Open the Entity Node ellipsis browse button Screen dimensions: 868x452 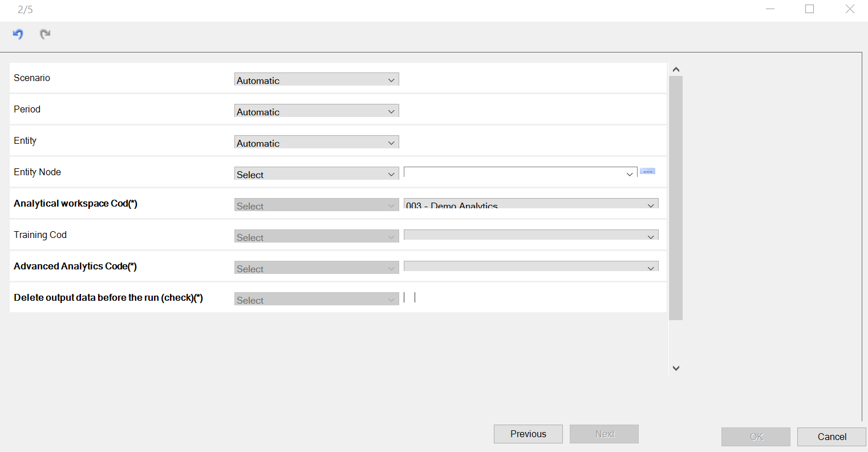[647, 171]
